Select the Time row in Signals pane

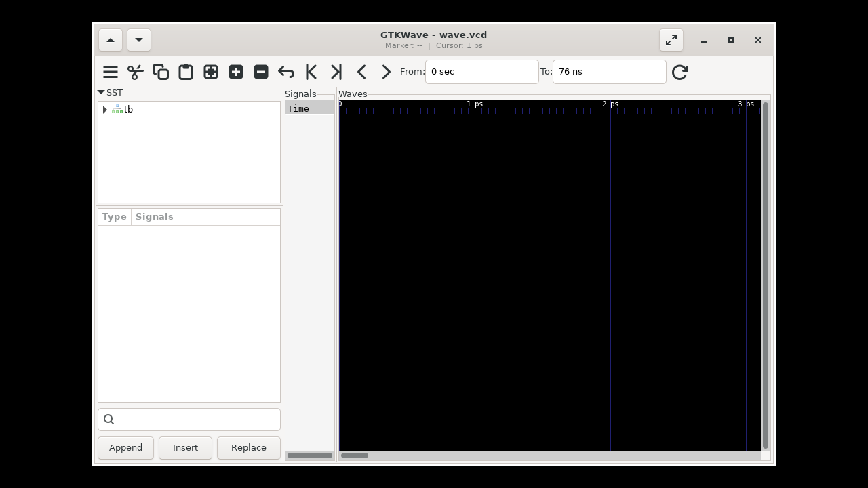[310, 108]
